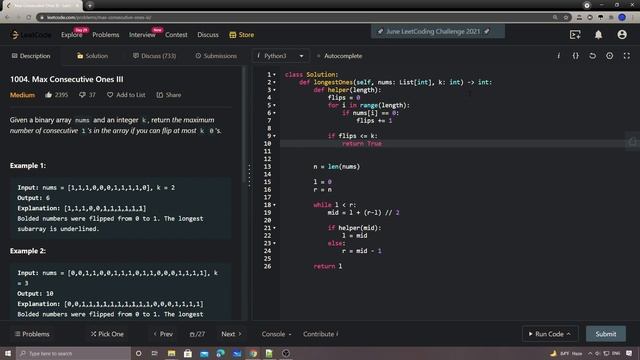The height and width of the screenshot is (360, 640).
Task: Click the Contribute link
Action: point(321,334)
